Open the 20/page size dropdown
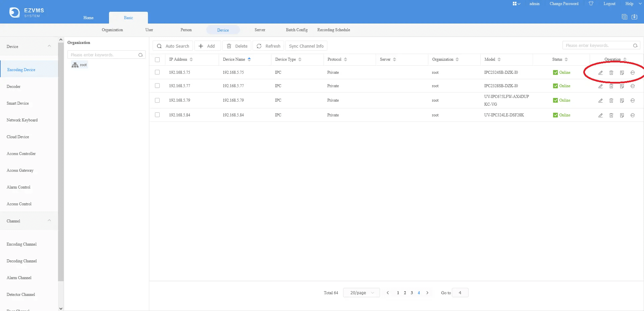This screenshot has height=311, width=644. point(362,293)
